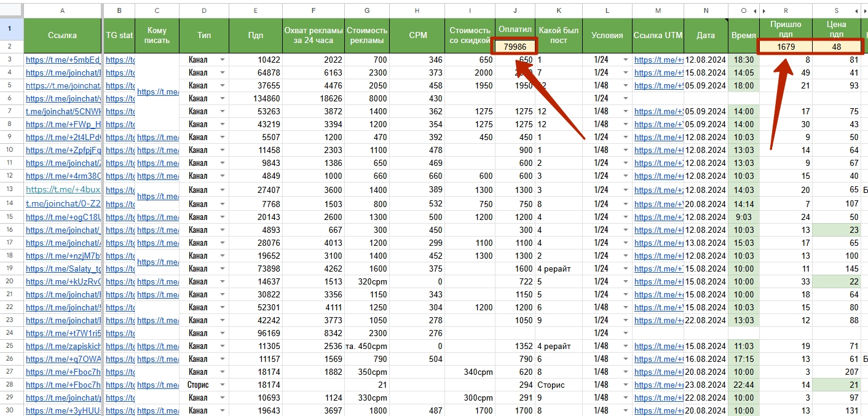Select the CPM header cell
Image resolution: width=868 pixels, height=416 pixels.
417,36
